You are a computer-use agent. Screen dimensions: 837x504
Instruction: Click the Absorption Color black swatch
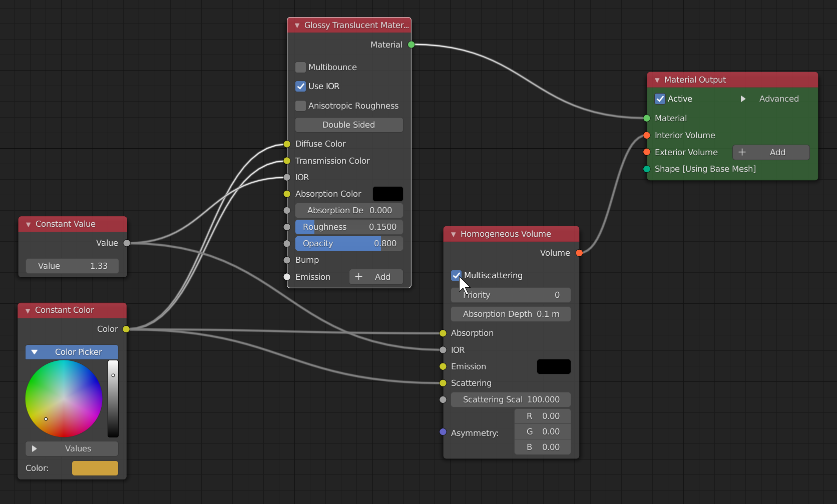(x=387, y=194)
